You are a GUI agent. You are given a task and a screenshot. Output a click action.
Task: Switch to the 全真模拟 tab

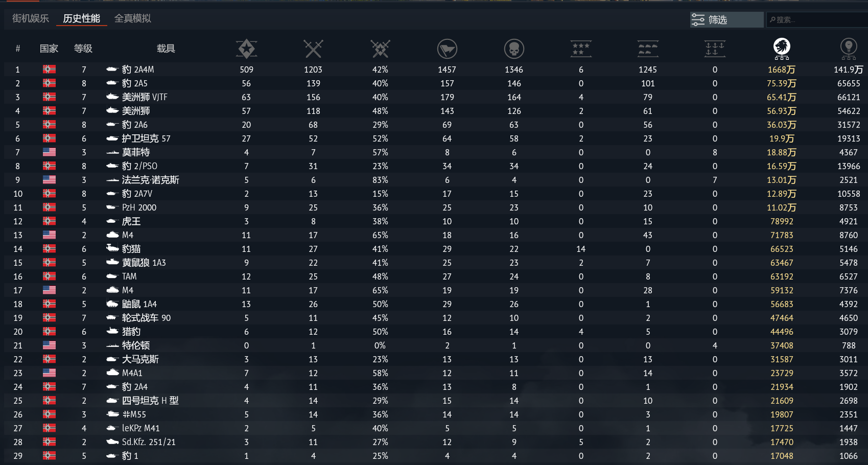[133, 18]
